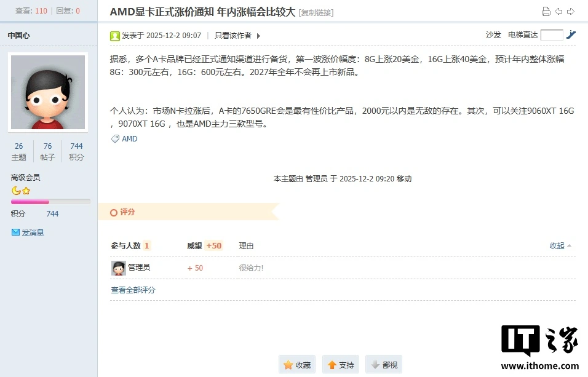Click the user level moon-star icons
The width and height of the screenshot is (588, 377).
[x=21, y=191]
